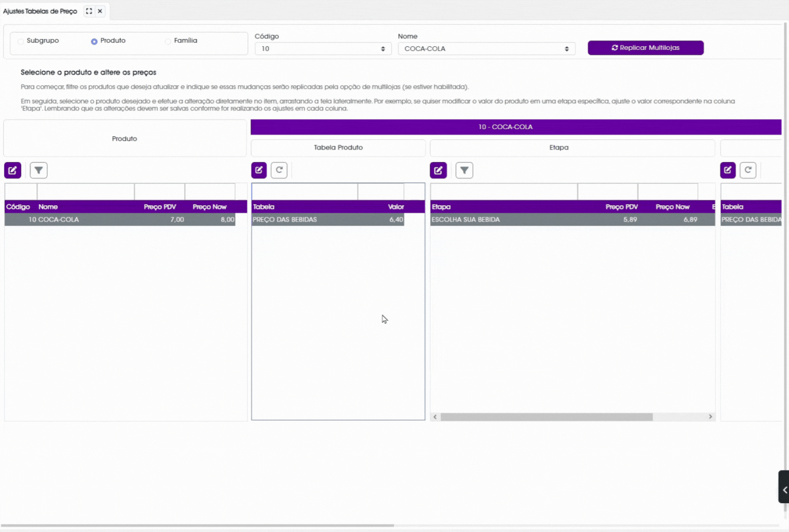The width and height of the screenshot is (789, 532).
Task: Select the Ajustes Tabelas de Preço tab
Action: [40, 11]
